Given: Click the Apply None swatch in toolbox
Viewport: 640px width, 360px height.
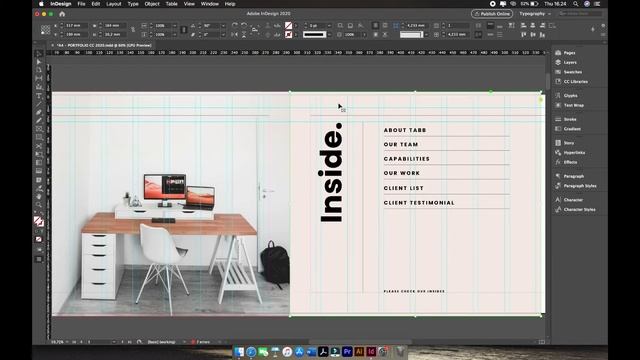Looking at the screenshot, I should tap(39, 240).
